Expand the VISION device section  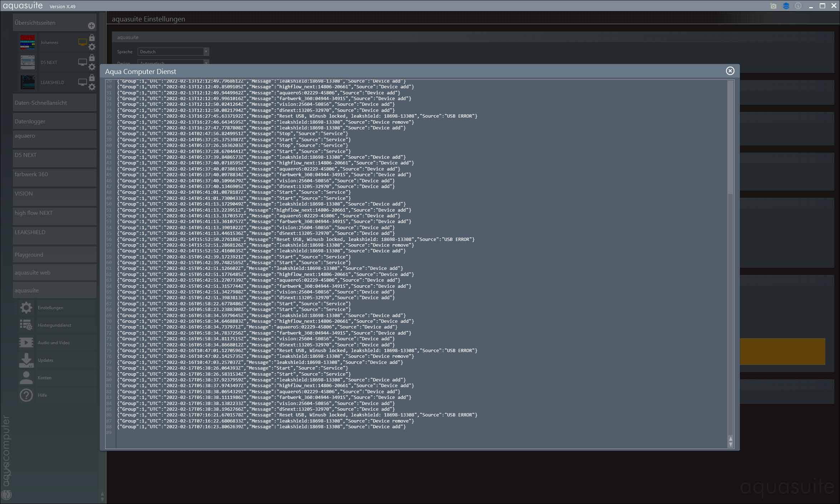[x=55, y=197]
